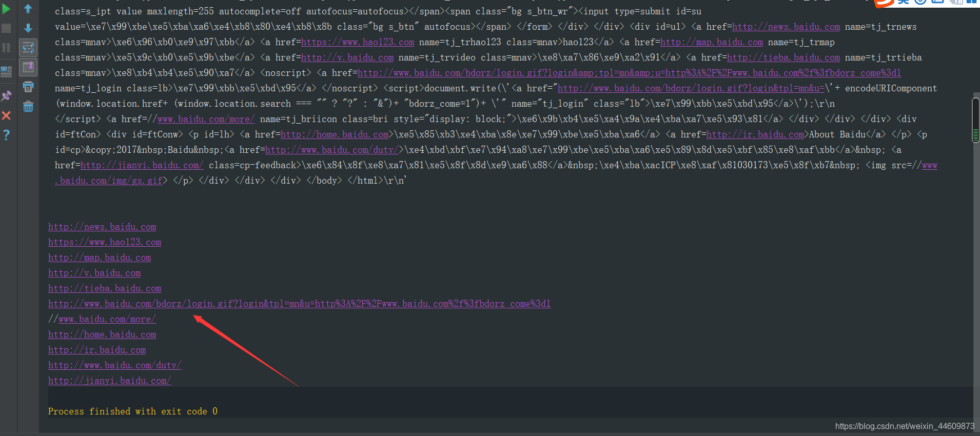
Task: Open http://tieba.baidu.com in the extracted link list
Action: pos(105,288)
